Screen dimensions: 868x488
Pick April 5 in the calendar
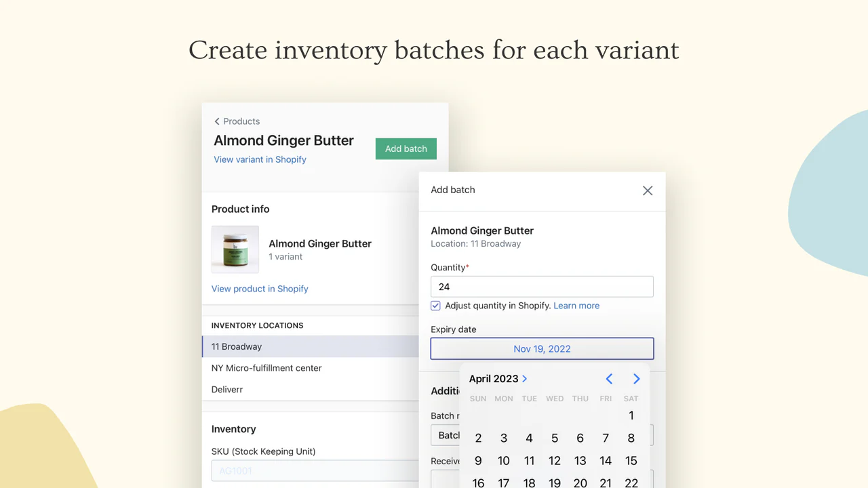[555, 439]
